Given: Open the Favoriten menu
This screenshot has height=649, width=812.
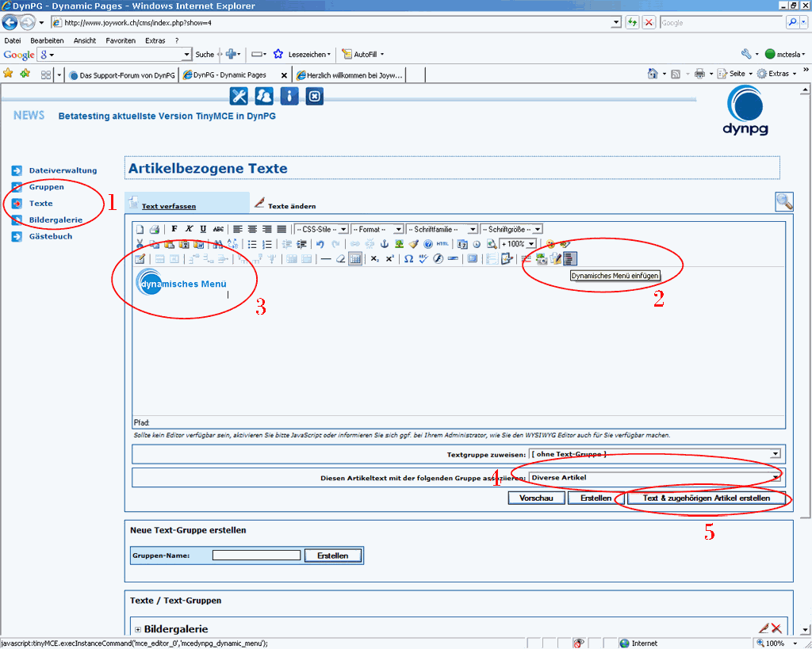Looking at the screenshot, I should pyautogui.click(x=121, y=40).
